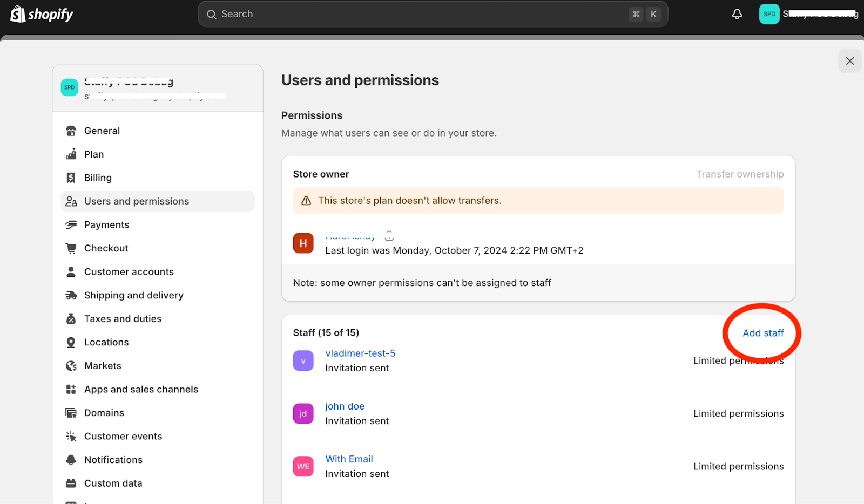Image resolution: width=864 pixels, height=504 pixels.
Task: Open Customer events settings
Action: (158, 436)
